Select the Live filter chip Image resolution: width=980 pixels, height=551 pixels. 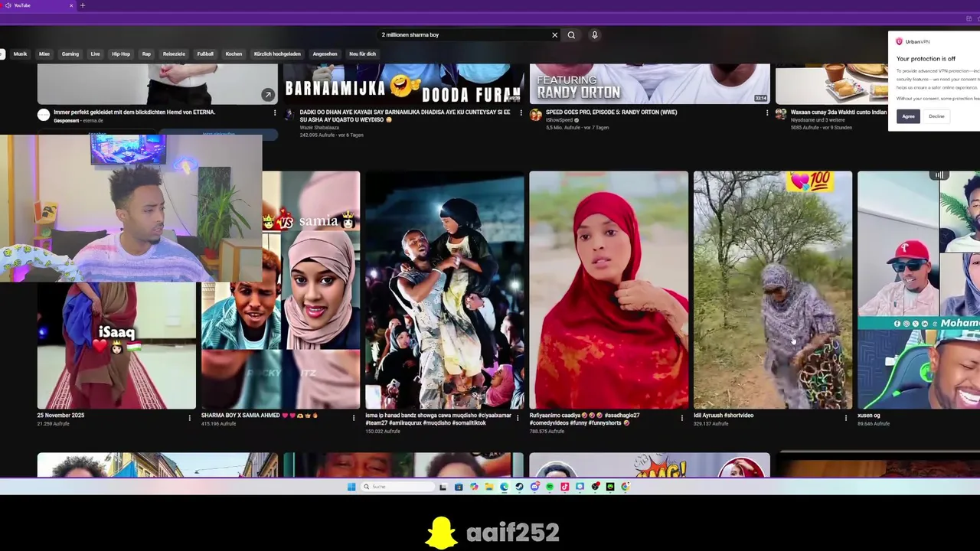95,54
